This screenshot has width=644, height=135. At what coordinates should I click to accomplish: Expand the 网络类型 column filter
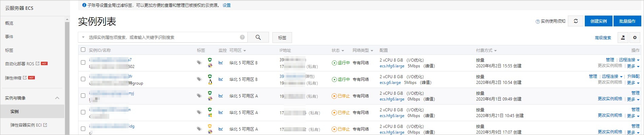pos(363,50)
